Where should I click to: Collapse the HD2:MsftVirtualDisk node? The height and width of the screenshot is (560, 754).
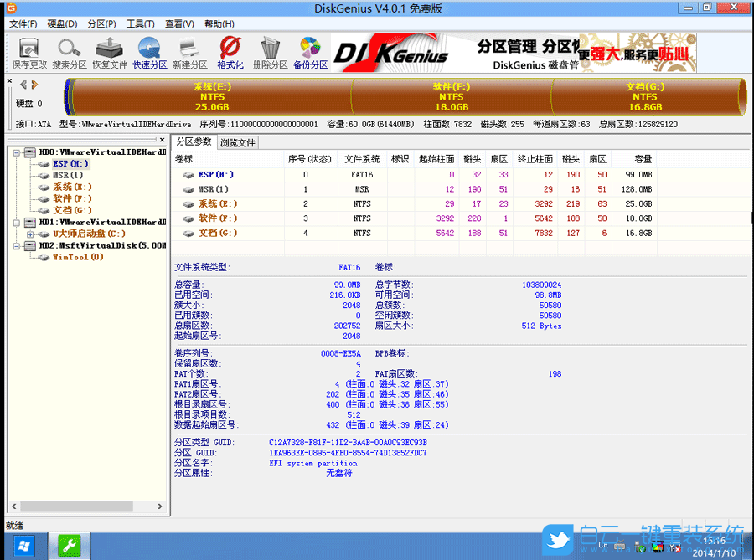point(18,244)
